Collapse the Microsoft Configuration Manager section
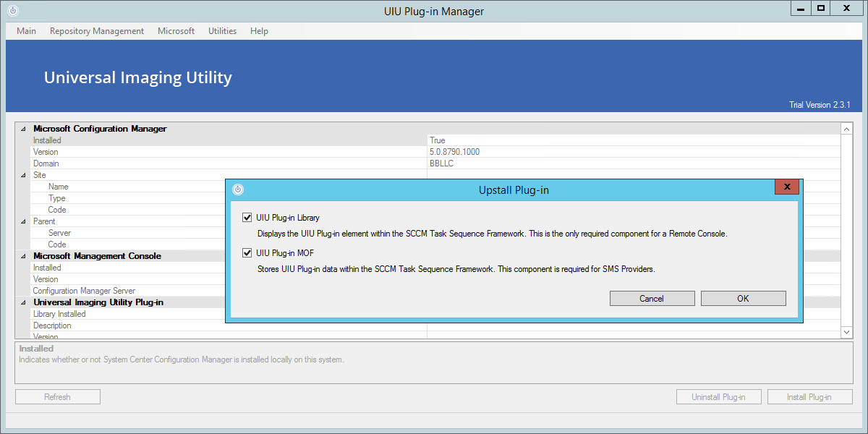The width and height of the screenshot is (868, 434). (23, 129)
